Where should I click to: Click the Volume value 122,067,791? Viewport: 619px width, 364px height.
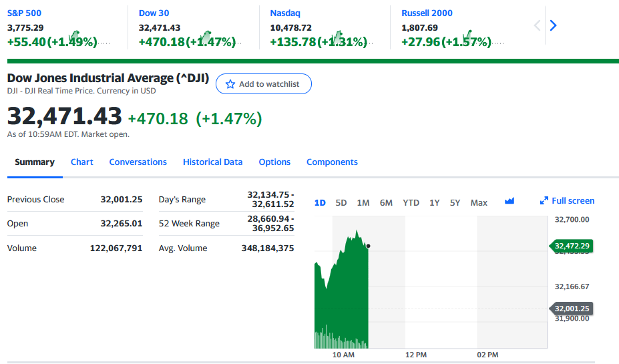pyautogui.click(x=116, y=248)
